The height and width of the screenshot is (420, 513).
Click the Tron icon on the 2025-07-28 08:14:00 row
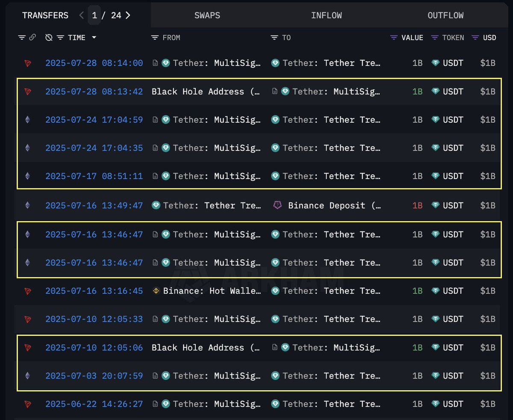[x=28, y=63]
